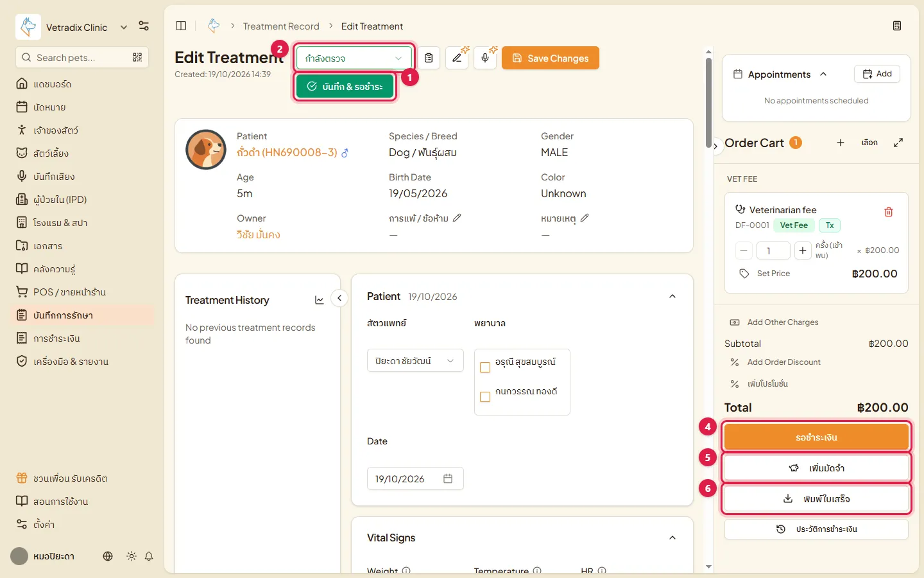The width and height of the screenshot is (924, 578).
Task: Check nurse อรุณี สุขสมบูรณ์
Action: (485, 367)
